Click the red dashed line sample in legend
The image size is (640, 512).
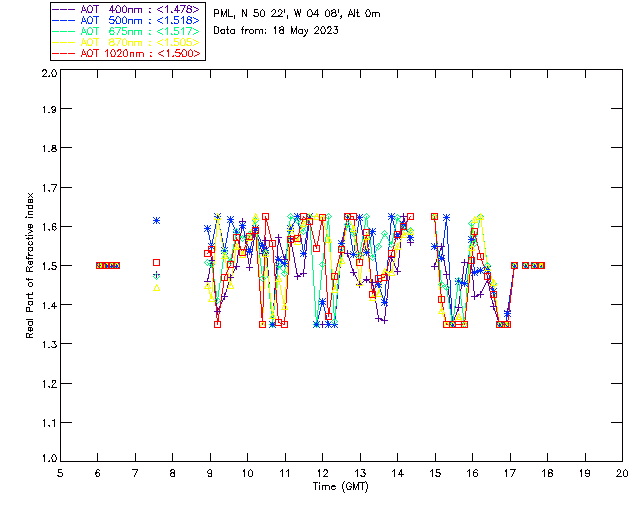[64, 53]
